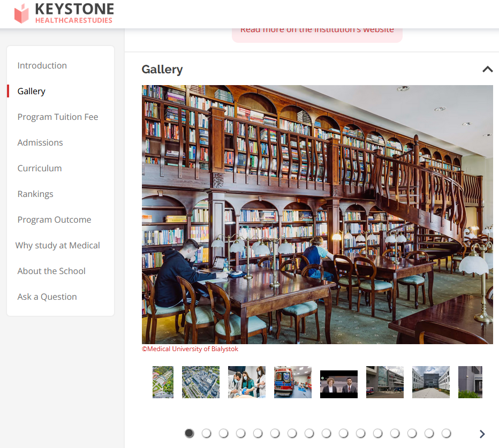Go to Rankings section
The width and height of the screenshot is (499, 448).
point(35,194)
